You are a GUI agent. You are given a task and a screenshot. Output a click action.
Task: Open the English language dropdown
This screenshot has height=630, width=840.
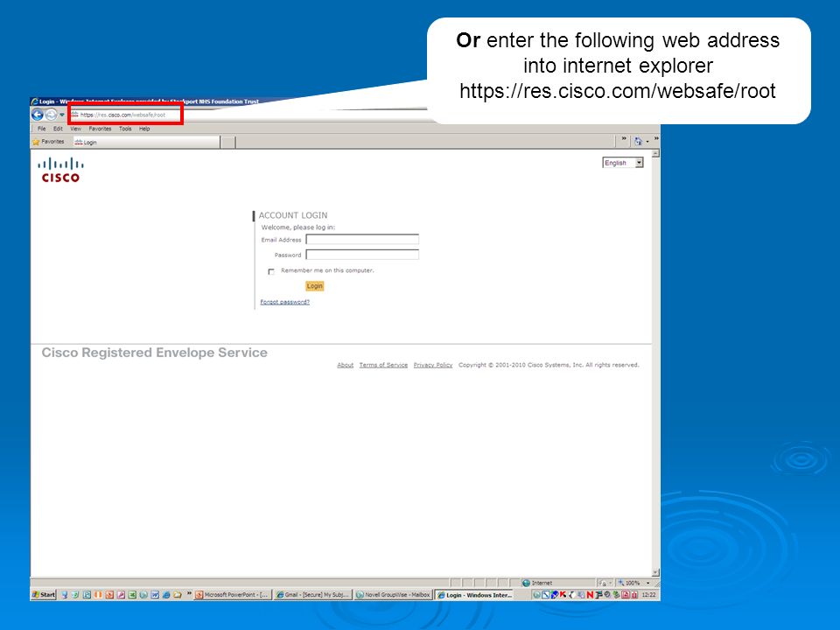pos(622,163)
